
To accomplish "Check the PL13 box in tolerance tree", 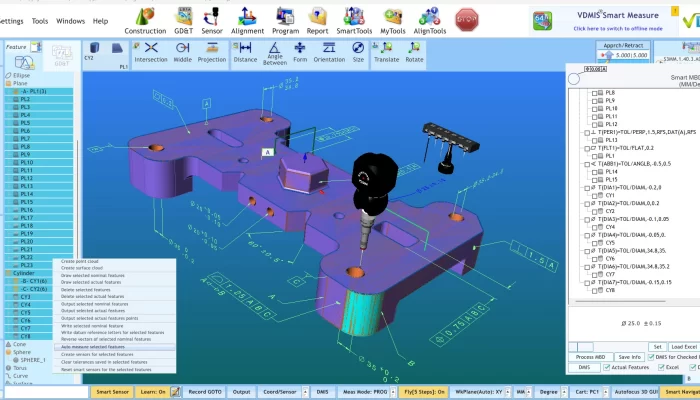I will 594,141.
